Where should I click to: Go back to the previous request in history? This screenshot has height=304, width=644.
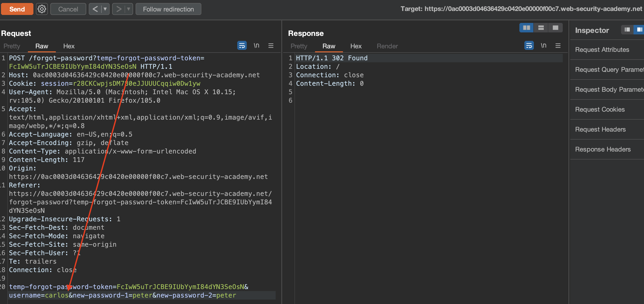[95, 9]
